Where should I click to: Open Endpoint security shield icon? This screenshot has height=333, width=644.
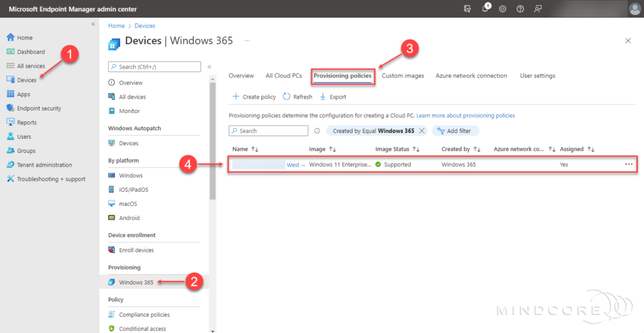click(x=11, y=108)
